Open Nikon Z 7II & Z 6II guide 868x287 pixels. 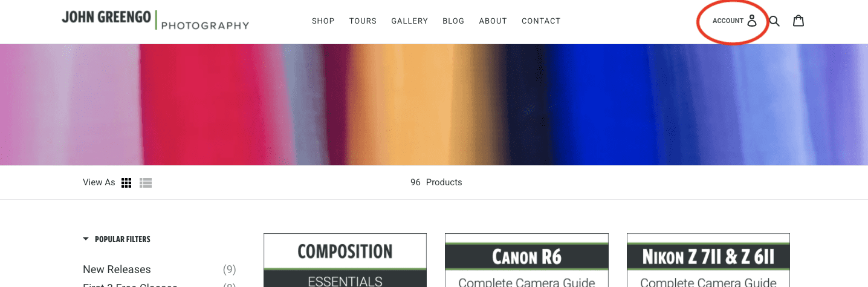tap(708, 260)
